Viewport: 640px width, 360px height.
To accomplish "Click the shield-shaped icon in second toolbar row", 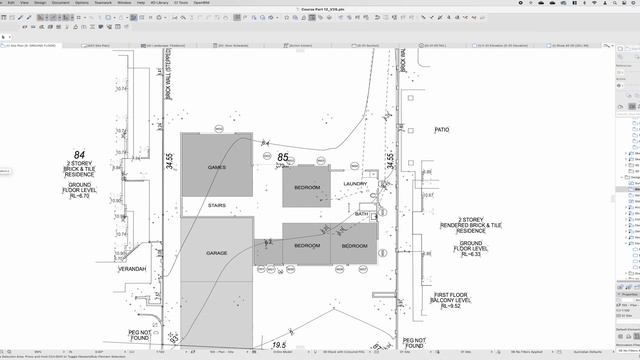I will 100,27.
